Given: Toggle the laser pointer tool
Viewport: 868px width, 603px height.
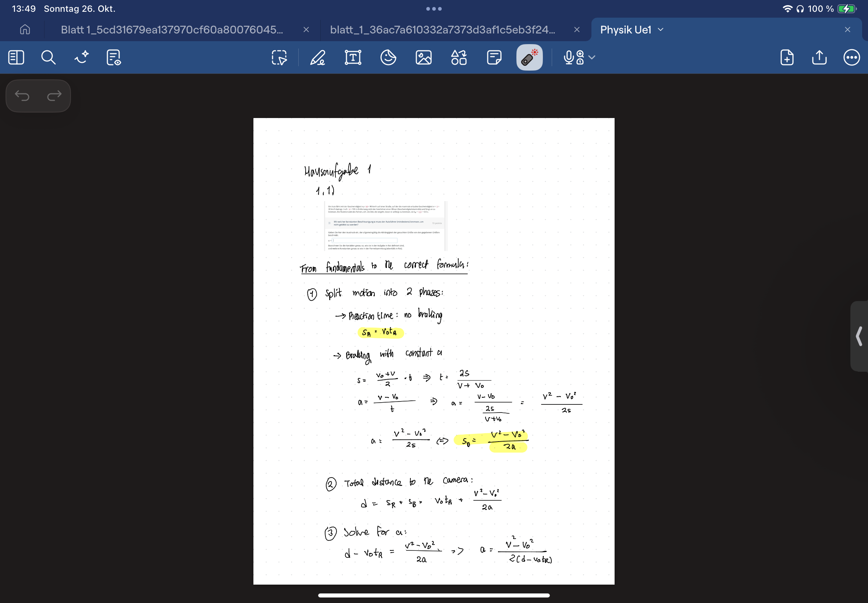Looking at the screenshot, I should coord(529,58).
